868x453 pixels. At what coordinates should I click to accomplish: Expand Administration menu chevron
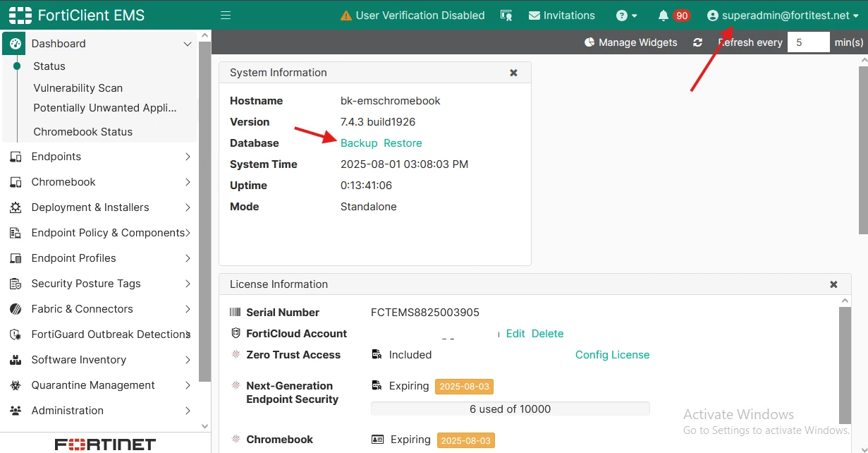coord(188,411)
